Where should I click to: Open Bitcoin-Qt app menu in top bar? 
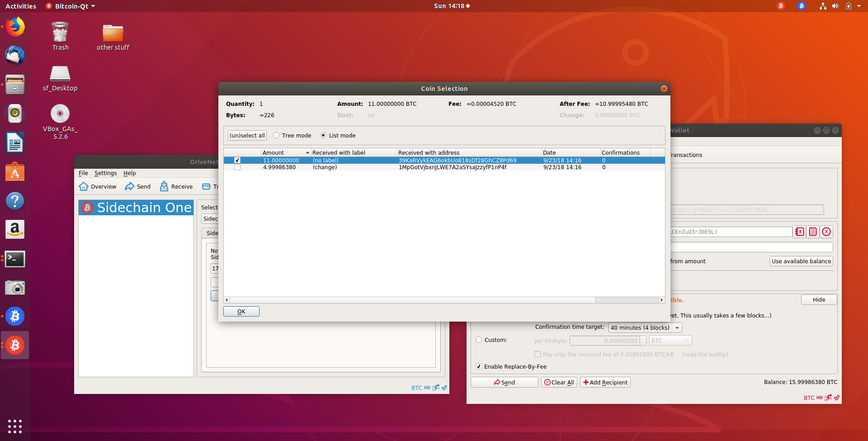[71, 6]
